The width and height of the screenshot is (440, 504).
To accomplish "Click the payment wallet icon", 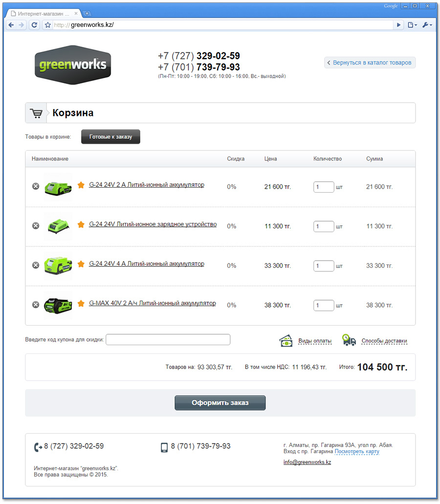I will [x=286, y=341].
